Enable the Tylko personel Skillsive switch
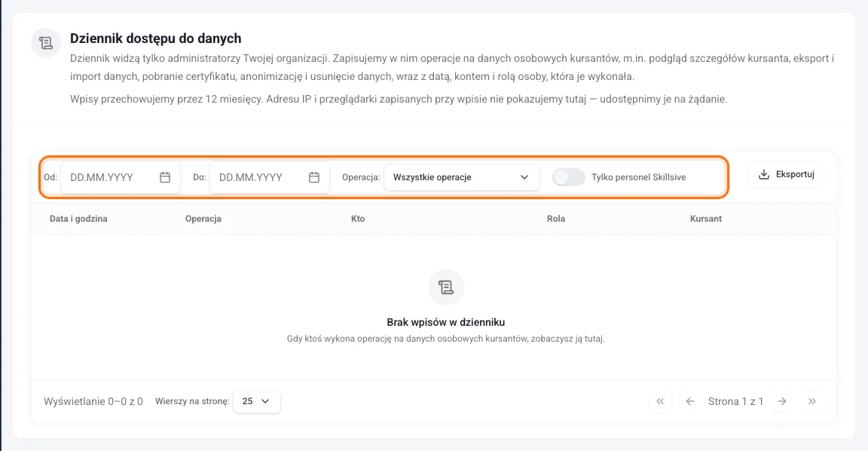 point(569,177)
